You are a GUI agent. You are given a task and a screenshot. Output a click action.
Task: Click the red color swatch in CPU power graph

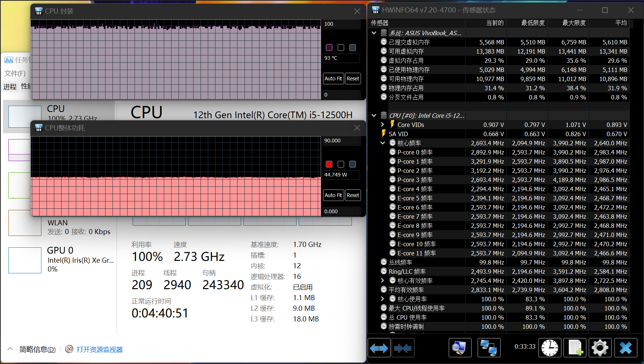tap(329, 164)
